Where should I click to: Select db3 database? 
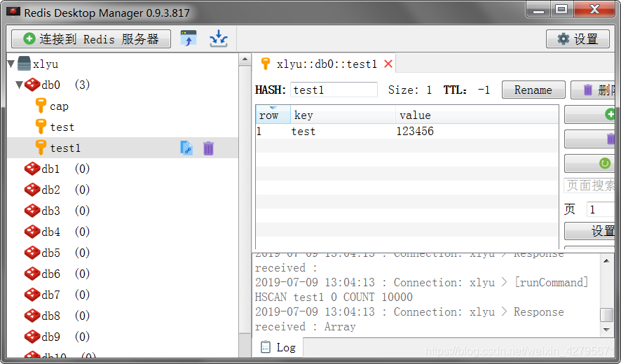pyautogui.click(x=50, y=211)
